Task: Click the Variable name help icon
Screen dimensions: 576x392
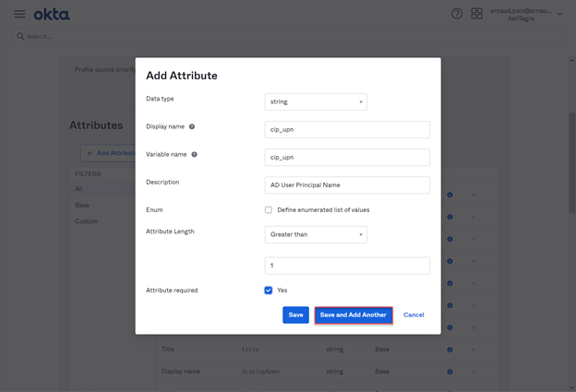Action: 194,154
